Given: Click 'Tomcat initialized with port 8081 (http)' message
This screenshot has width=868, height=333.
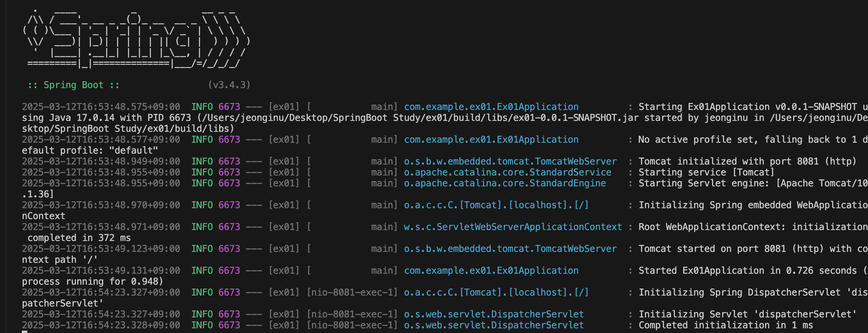Looking at the screenshot, I should point(747,161).
